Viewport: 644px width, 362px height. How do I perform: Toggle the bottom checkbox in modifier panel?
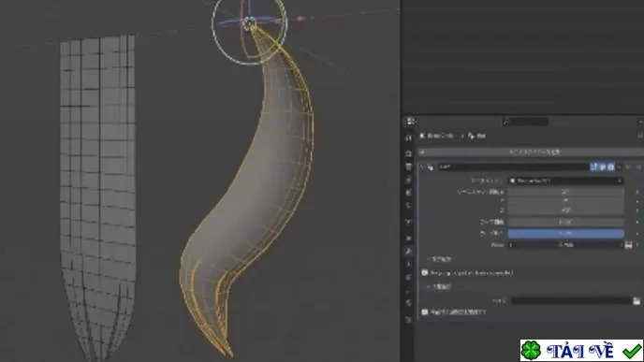[x=425, y=311]
